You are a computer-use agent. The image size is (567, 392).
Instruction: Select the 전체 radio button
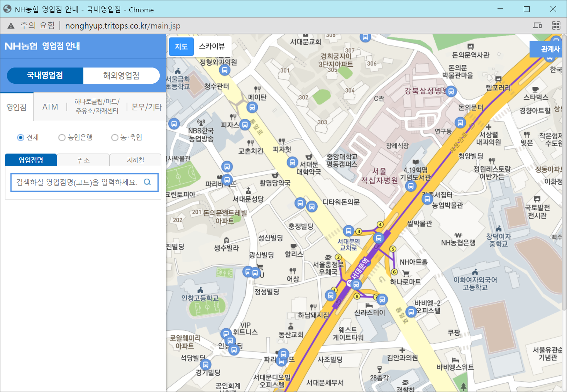(21, 138)
